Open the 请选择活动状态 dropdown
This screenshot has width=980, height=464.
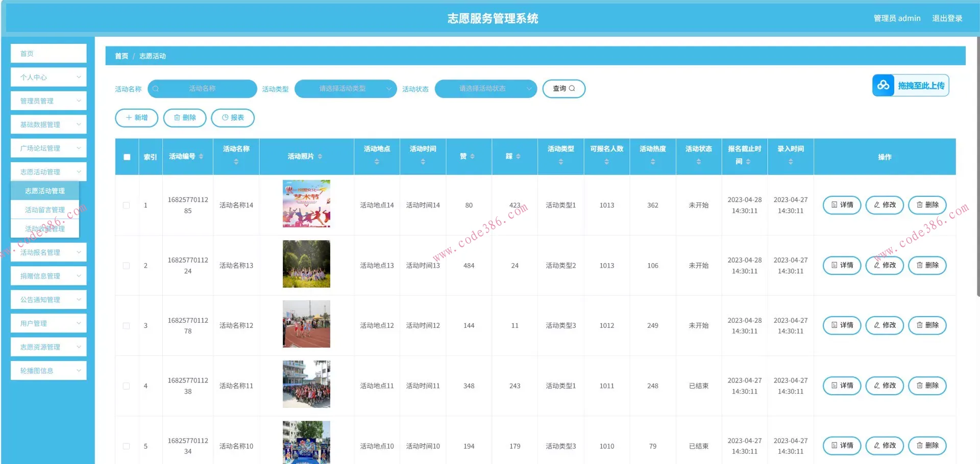(485, 88)
